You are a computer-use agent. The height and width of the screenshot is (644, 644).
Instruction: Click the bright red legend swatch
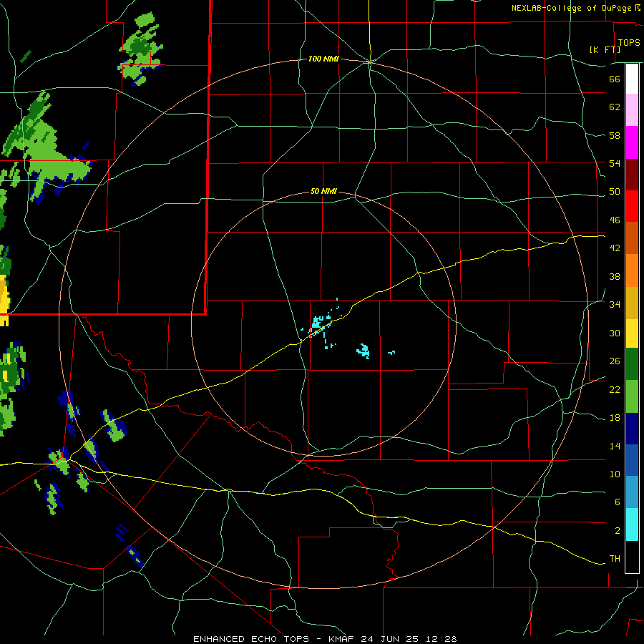[x=632, y=206]
